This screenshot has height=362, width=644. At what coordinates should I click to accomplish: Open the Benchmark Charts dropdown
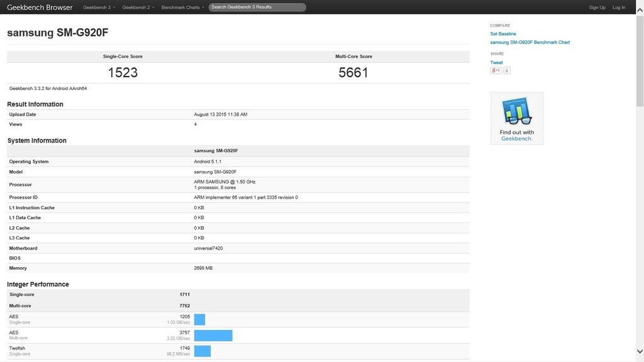point(182,8)
